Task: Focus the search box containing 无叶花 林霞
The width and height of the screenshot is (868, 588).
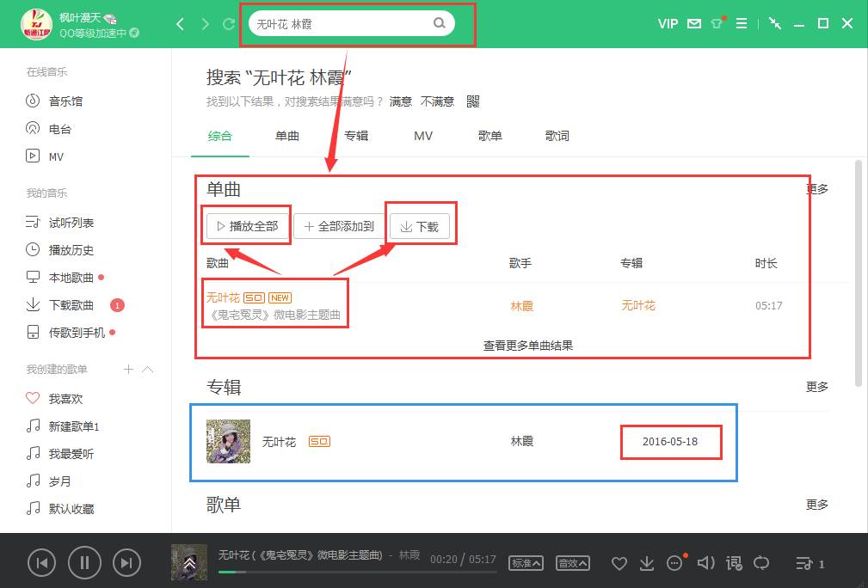Action: point(352,24)
